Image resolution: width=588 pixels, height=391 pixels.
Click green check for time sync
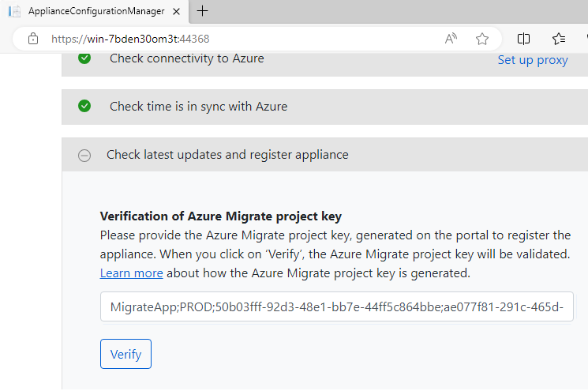[x=84, y=106]
